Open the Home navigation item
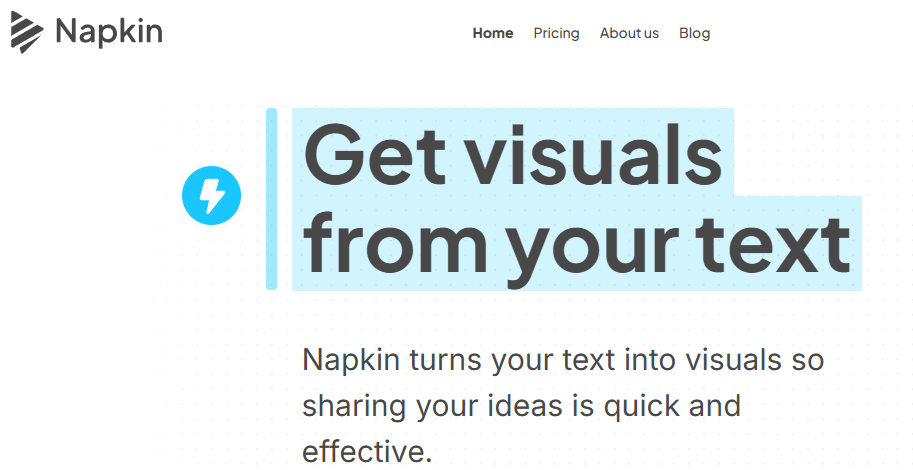 (x=493, y=33)
